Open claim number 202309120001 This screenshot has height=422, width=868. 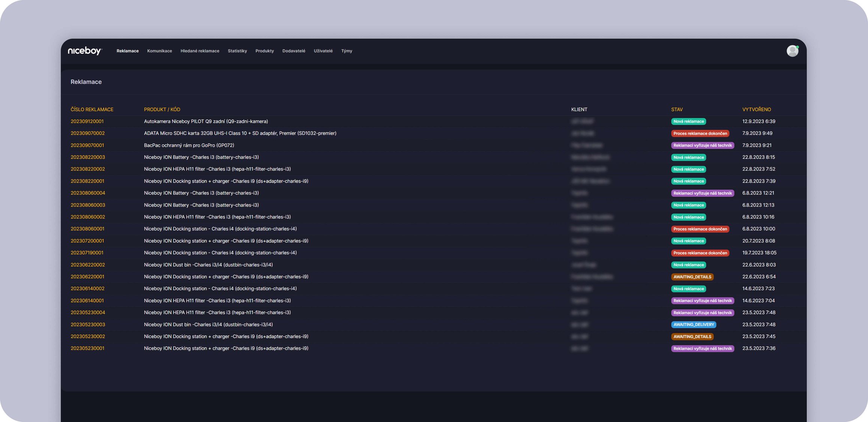coord(87,121)
